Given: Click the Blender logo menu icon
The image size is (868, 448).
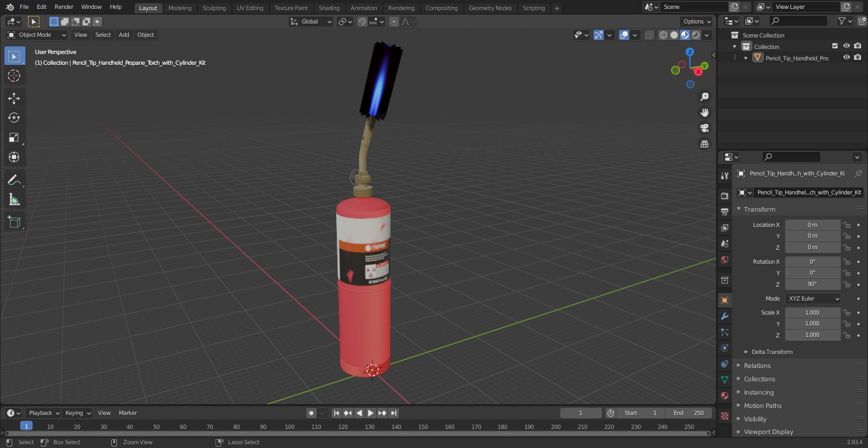Looking at the screenshot, I should pos(9,7).
